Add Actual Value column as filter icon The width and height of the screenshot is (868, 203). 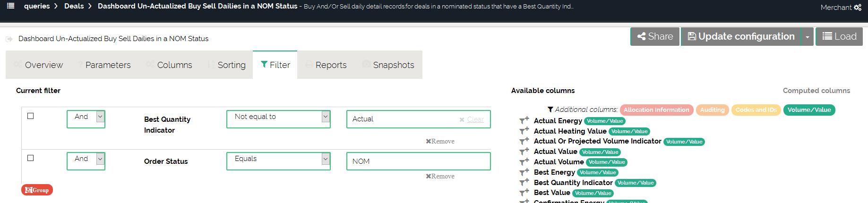[524, 152]
